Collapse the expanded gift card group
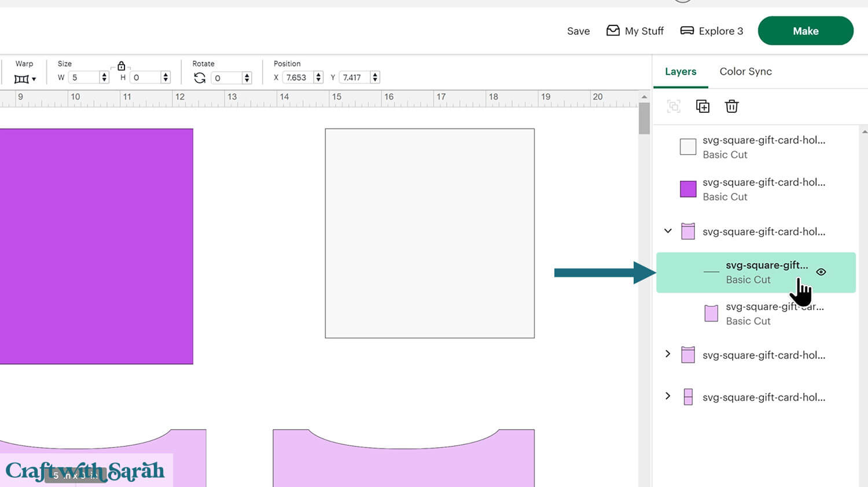 pyautogui.click(x=668, y=231)
